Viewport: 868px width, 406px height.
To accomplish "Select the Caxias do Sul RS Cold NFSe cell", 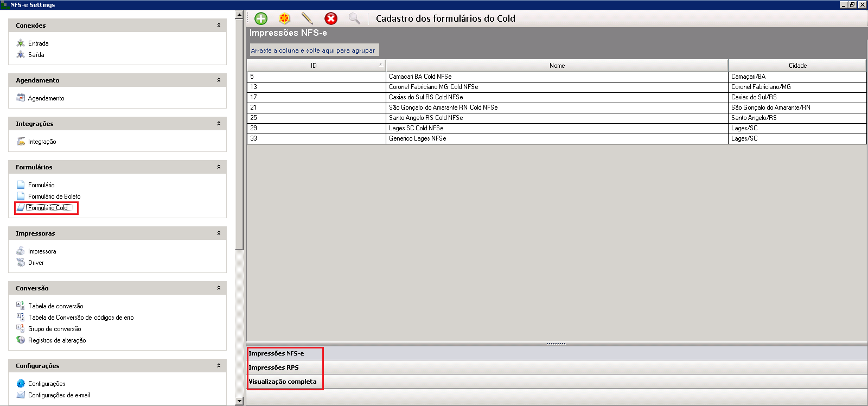I will [x=557, y=97].
